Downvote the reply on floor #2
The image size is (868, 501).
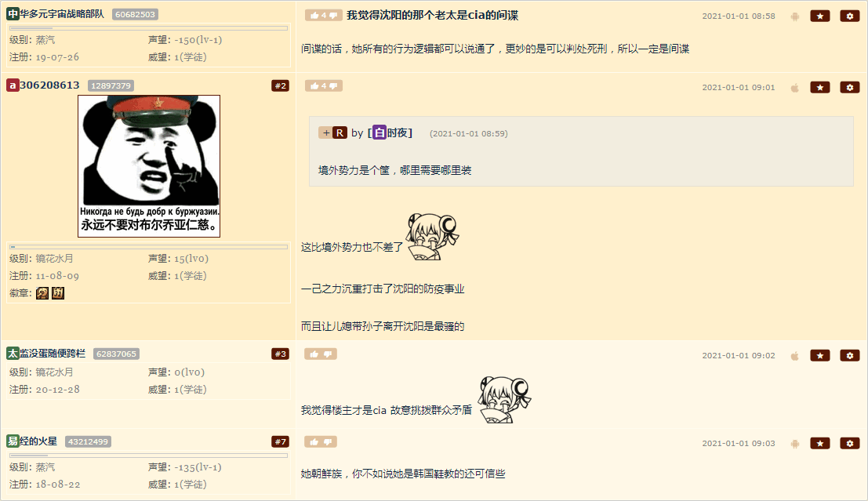(333, 85)
